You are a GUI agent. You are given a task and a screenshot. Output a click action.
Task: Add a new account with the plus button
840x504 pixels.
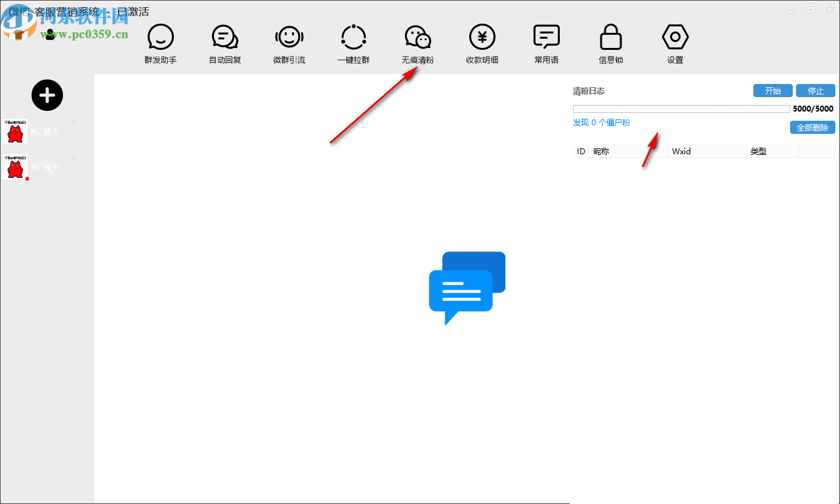tap(47, 95)
